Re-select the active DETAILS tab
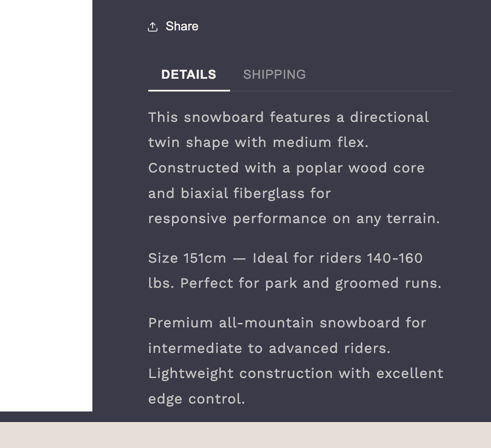491x448 pixels. pyautogui.click(x=189, y=74)
